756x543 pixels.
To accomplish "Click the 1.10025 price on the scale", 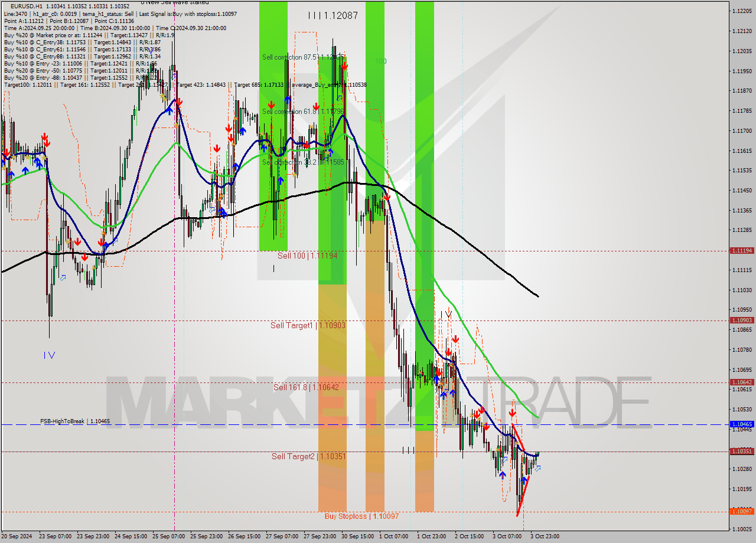I will pos(742,528).
